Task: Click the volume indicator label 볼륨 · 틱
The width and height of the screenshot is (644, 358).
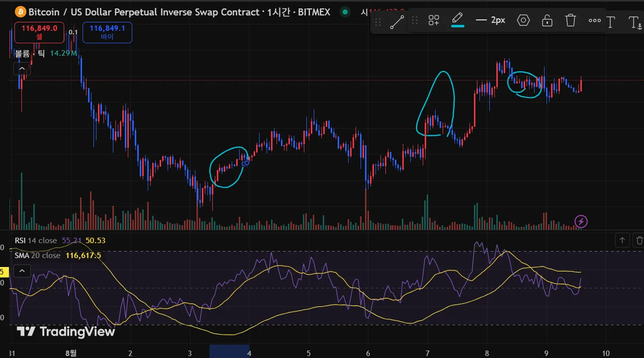Action: [30, 53]
